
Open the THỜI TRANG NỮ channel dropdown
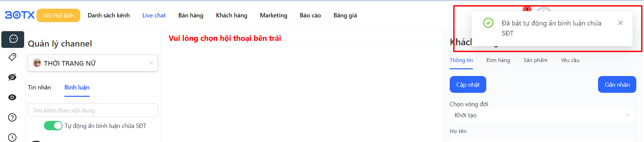93,63
